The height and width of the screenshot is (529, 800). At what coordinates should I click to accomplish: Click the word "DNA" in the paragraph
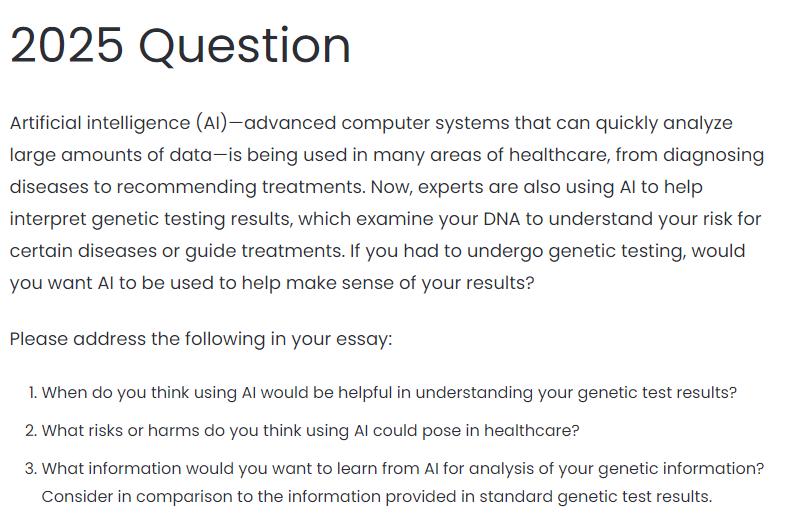click(550, 218)
